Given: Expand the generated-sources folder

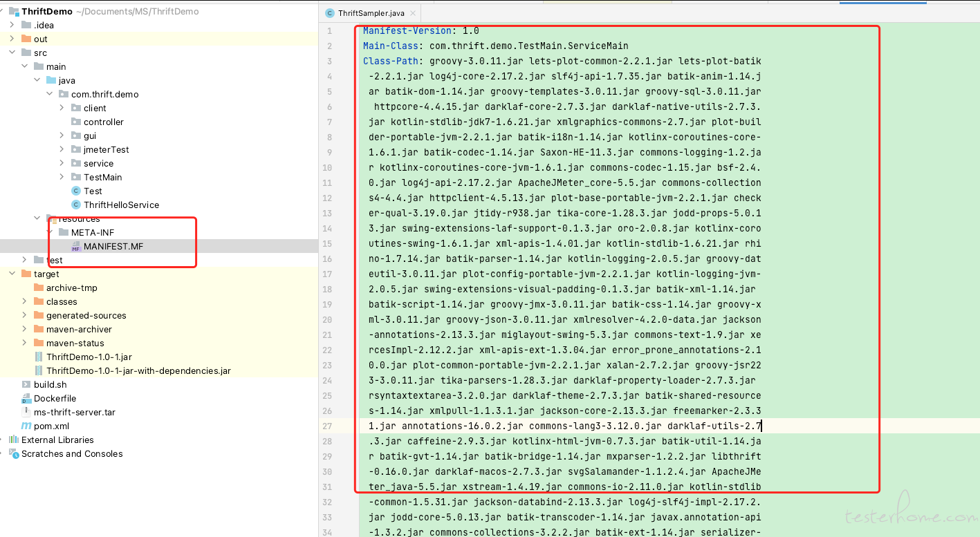Looking at the screenshot, I should pos(26,315).
